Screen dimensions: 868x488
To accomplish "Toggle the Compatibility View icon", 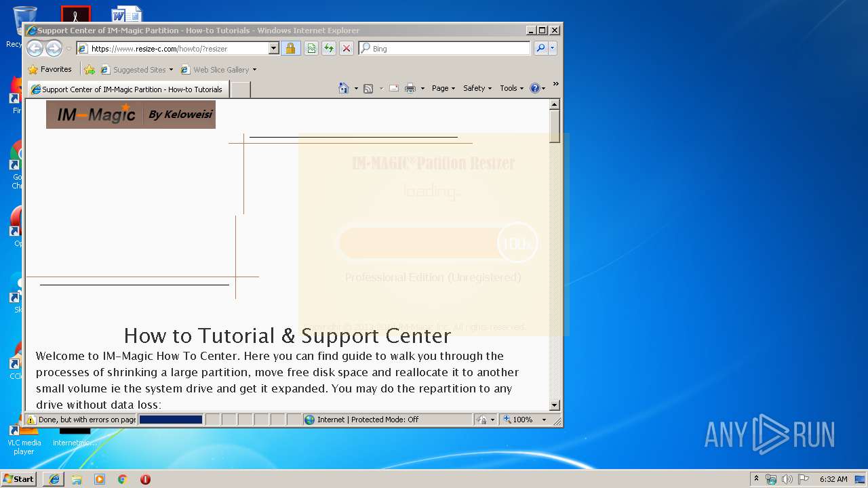I will pos(311,48).
